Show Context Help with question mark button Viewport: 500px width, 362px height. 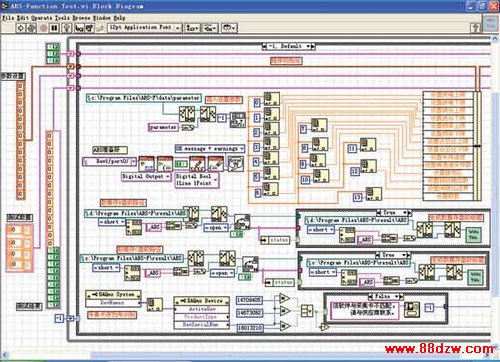(x=476, y=28)
